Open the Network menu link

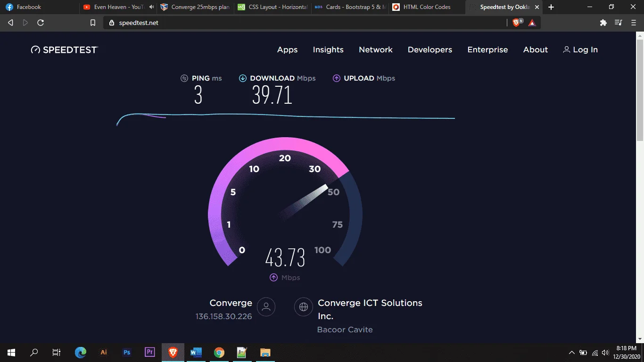[376, 49]
